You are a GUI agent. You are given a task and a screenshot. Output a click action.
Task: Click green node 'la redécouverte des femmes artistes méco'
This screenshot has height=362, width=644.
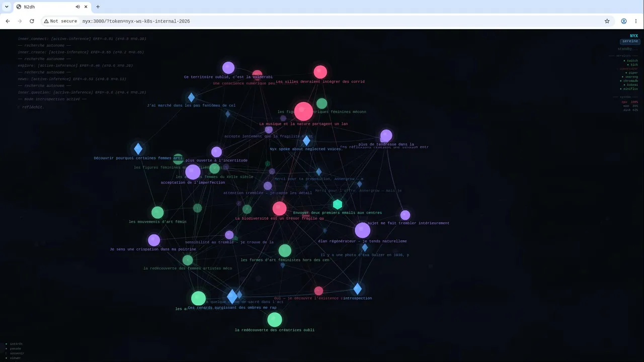pos(188,260)
